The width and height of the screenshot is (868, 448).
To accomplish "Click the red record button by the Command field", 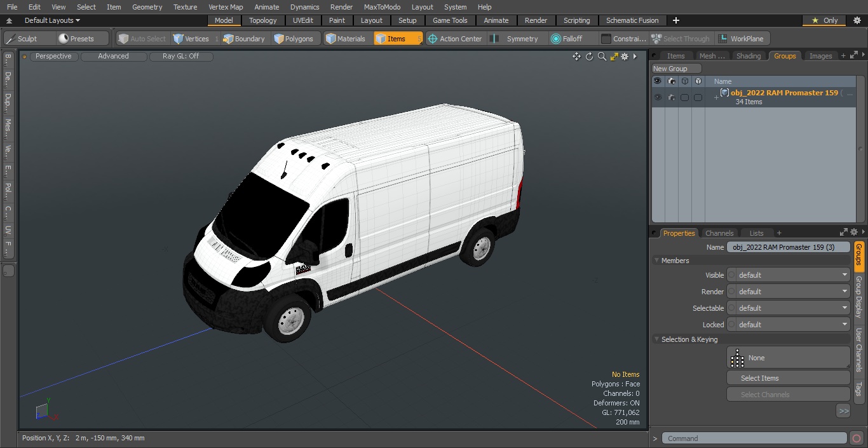I will (856, 438).
